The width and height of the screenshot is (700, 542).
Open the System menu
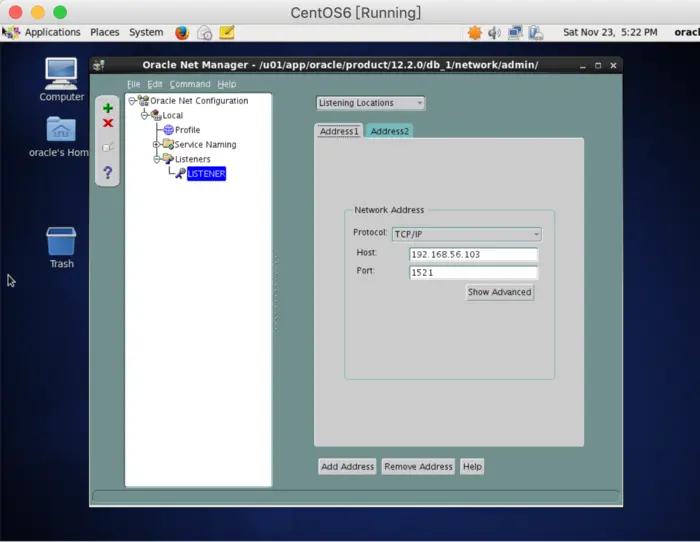(x=146, y=32)
